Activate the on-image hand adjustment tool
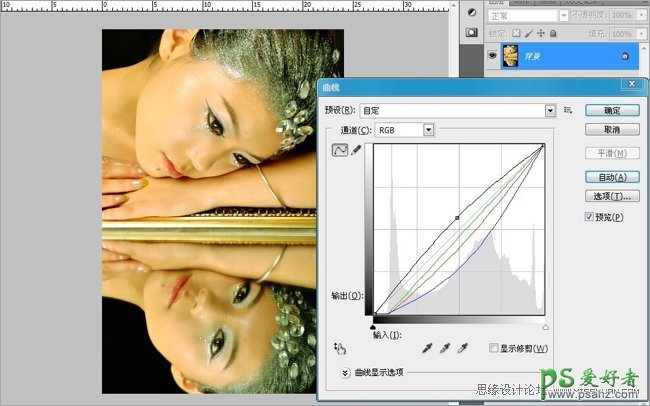Viewport: 650px width, 406px height. click(339, 349)
